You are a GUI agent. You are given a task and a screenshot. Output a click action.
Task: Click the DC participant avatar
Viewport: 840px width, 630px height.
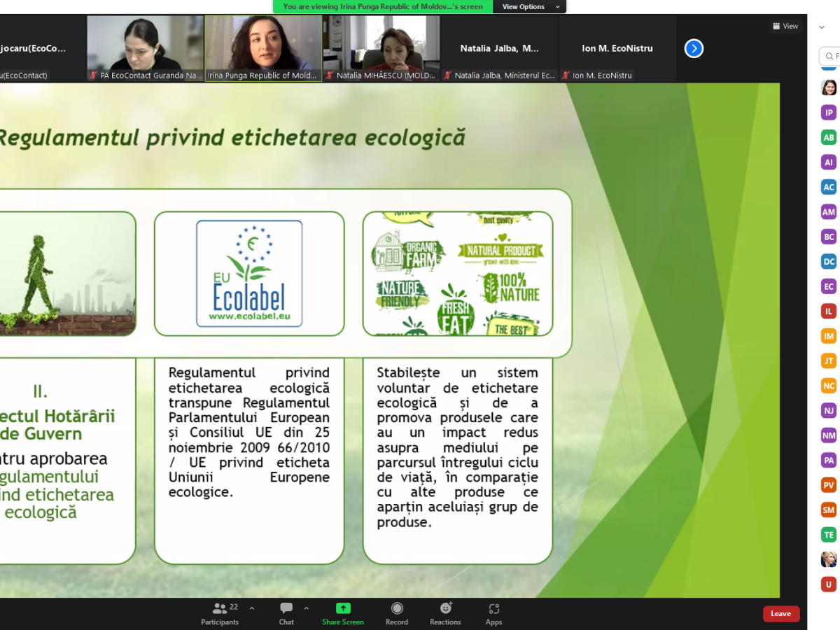[x=829, y=262]
